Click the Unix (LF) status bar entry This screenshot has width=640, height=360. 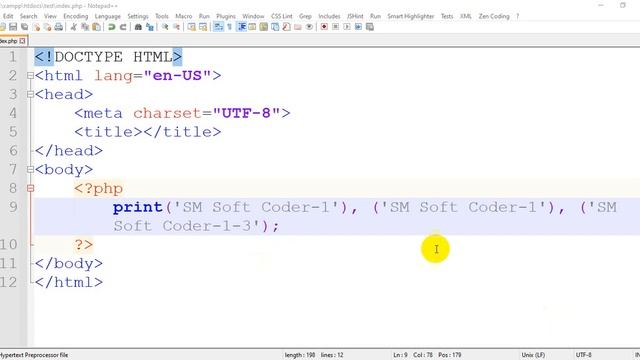pos(533,355)
